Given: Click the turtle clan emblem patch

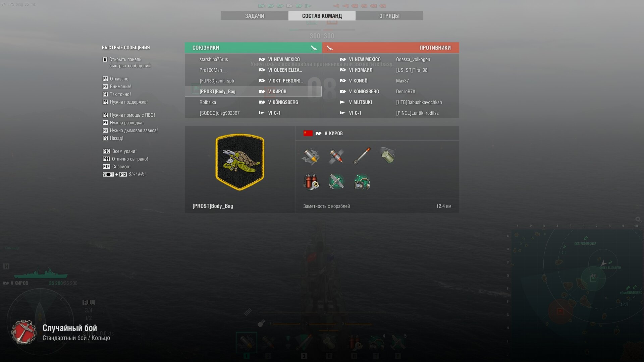Looking at the screenshot, I should pos(240,162).
